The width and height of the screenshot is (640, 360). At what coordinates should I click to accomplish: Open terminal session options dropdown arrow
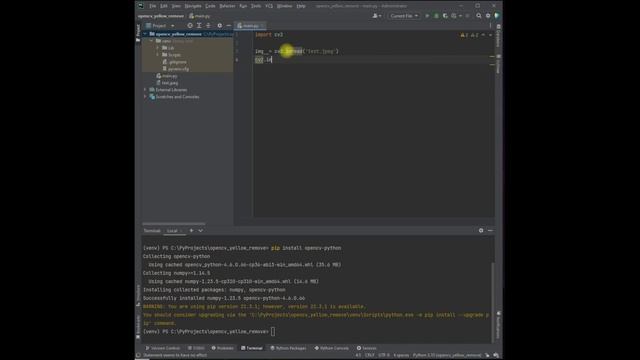[x=200, y=231]
